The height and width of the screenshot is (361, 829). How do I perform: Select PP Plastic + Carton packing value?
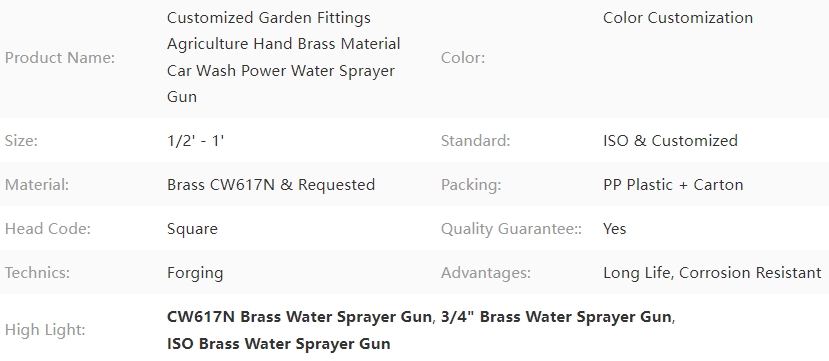[673, 184]
